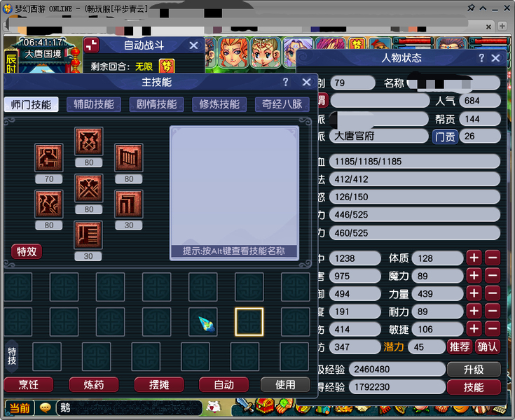This screenshot has width=515, height=420.
Task: Click the dream badge beside 无限
Action: (x=167, y=66)
